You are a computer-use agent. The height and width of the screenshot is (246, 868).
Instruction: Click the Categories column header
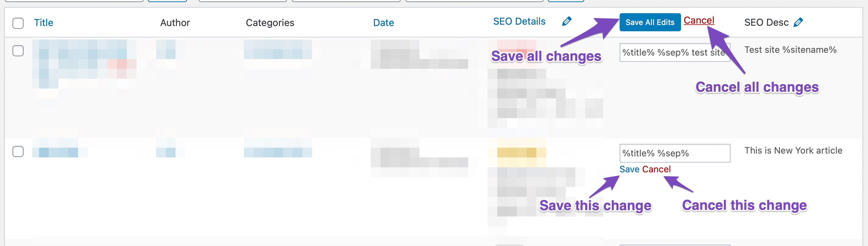coord(270,23)
